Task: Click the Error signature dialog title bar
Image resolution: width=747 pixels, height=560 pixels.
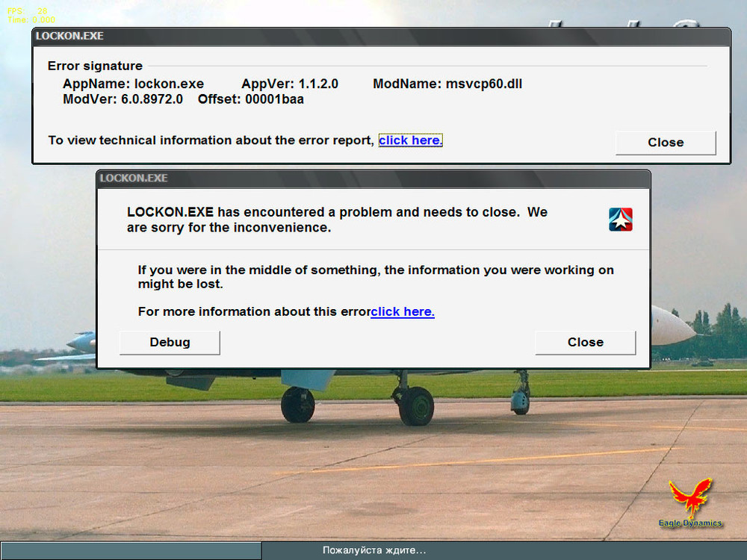Action: 381,36
